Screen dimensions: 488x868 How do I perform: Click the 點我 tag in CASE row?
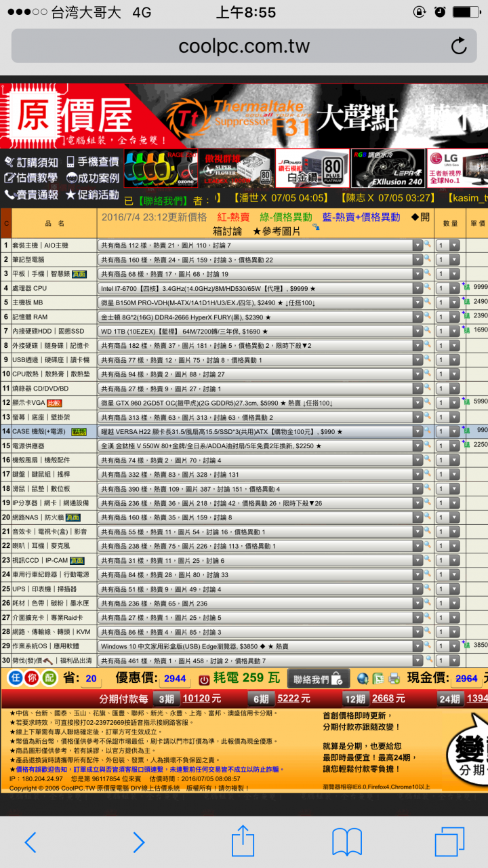click(79, 431)
